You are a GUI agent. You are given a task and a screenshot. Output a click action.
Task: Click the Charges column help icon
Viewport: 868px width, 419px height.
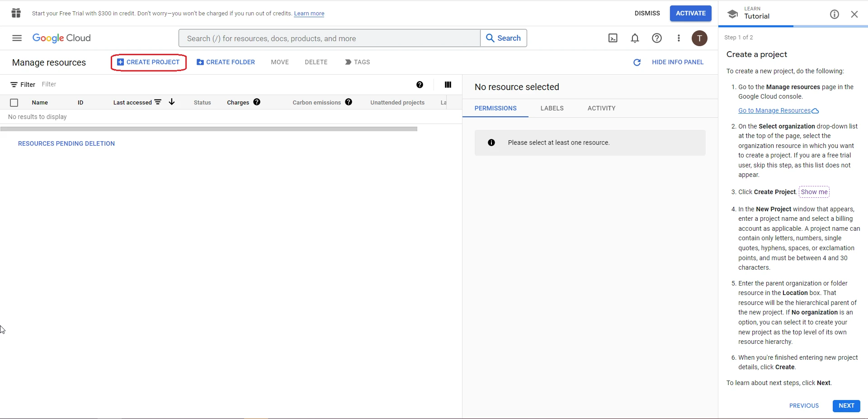[257, 102]
